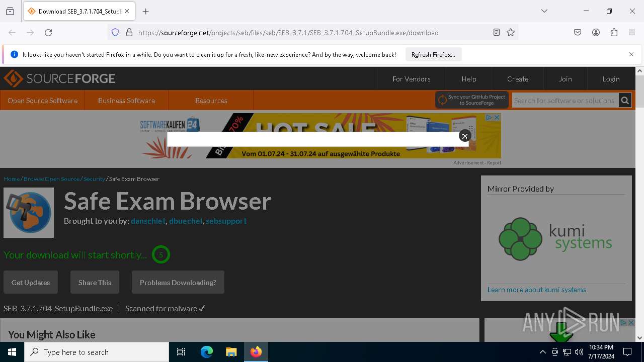Screen dimensions: 644x362
Task: Click the Share This button
Action: tap(95, 282)
